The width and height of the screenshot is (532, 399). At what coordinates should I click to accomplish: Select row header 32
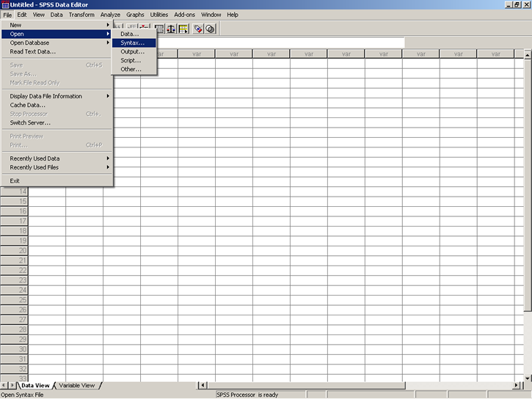click(14, 369)
